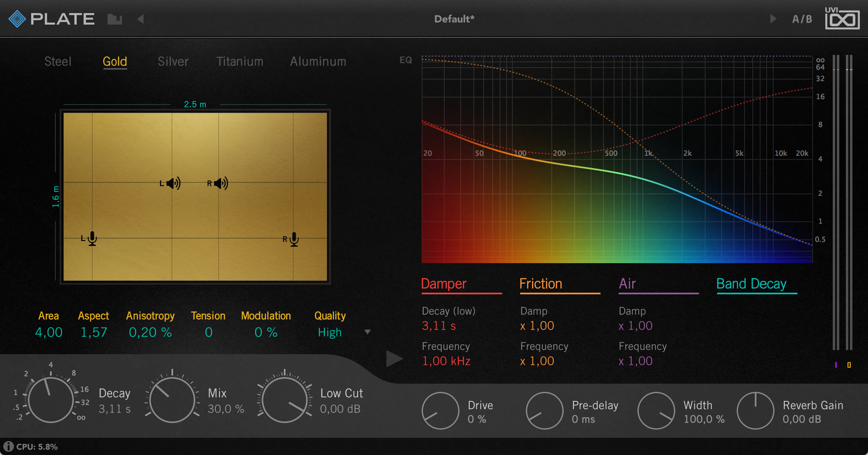The width and height of the screenshot is (868, 455).
Task: Select the R microphone pickup icon
Action: pyautogui.click(x=293, y=239)
